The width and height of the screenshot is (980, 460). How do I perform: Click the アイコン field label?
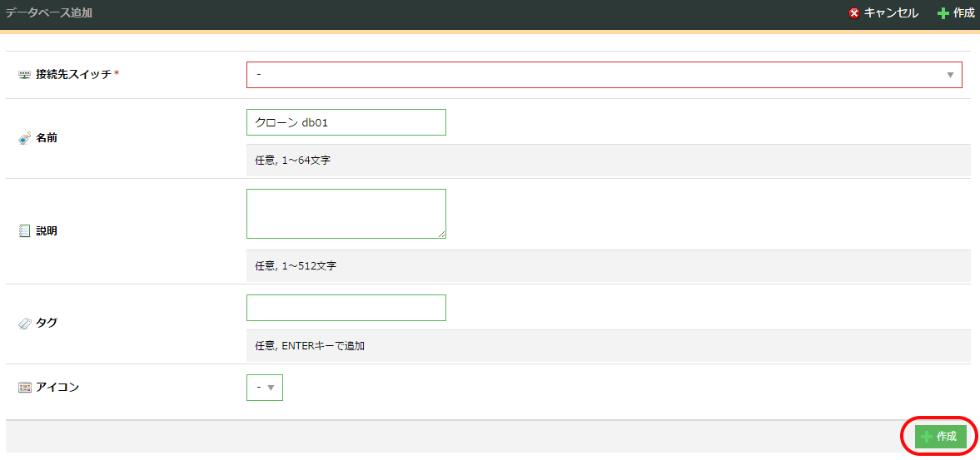(x=57, y=388)
